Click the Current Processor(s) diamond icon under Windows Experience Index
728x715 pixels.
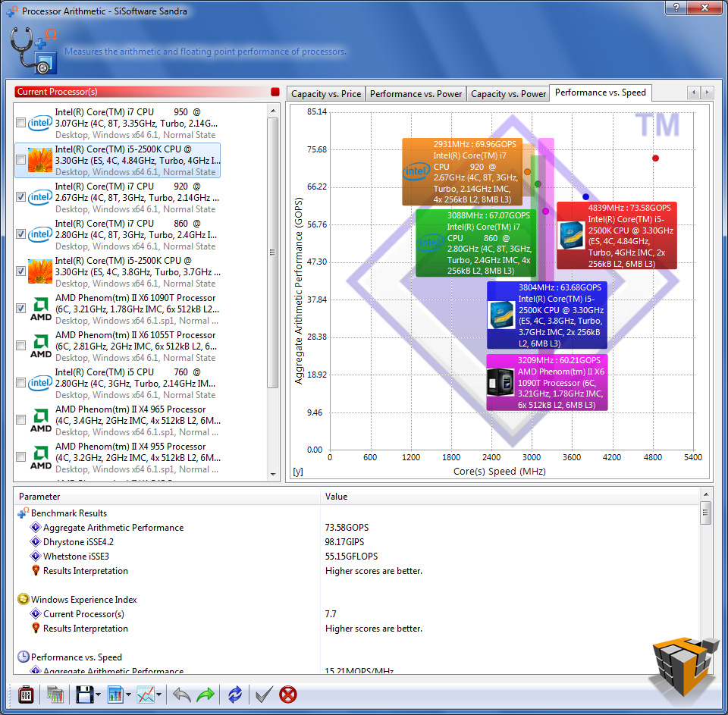(x=36, y=613)
